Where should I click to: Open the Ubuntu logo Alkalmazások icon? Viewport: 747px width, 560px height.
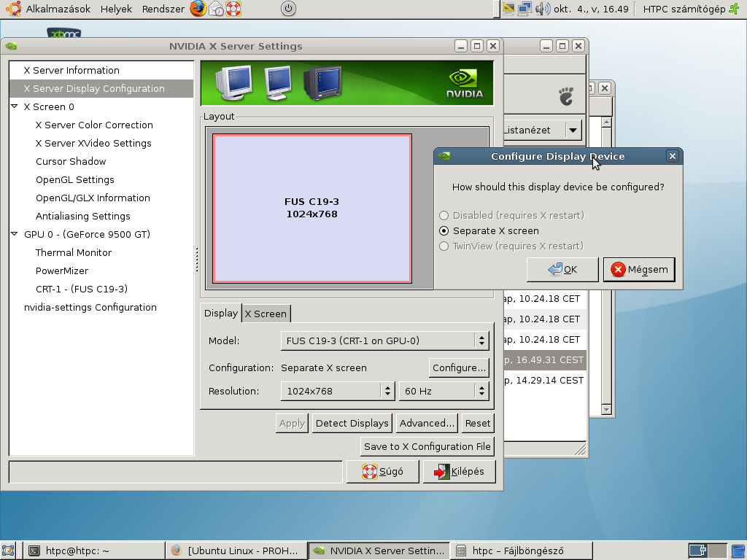pyautogui.click(x=14, y=9)
